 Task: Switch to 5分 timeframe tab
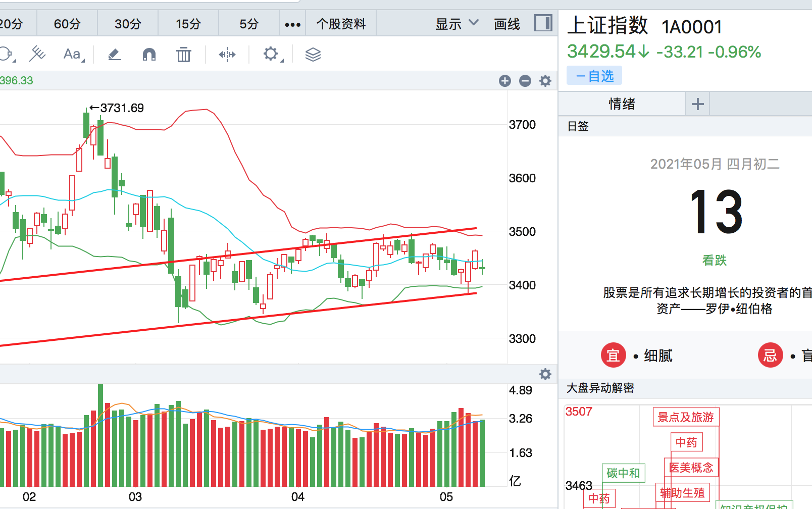[249, 24]
